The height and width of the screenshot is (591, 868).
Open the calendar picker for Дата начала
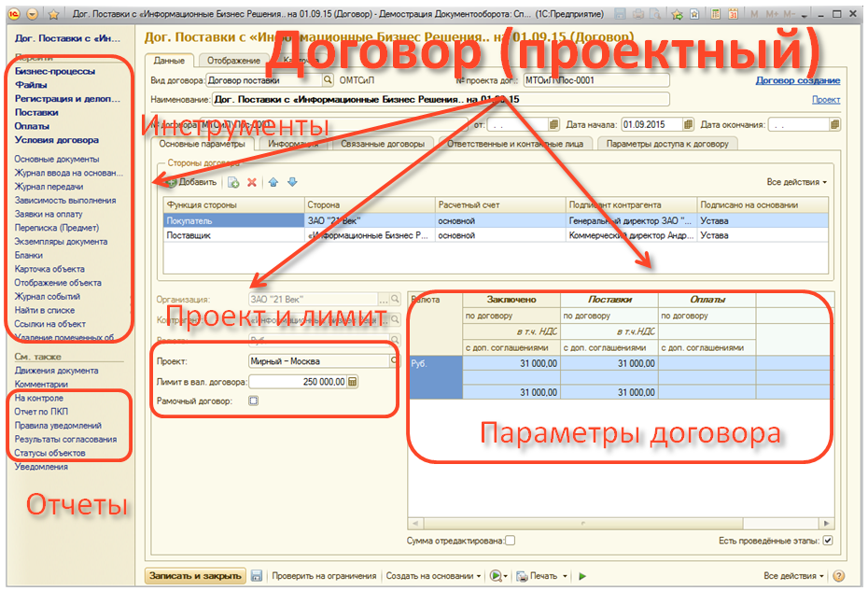[689, 123]
